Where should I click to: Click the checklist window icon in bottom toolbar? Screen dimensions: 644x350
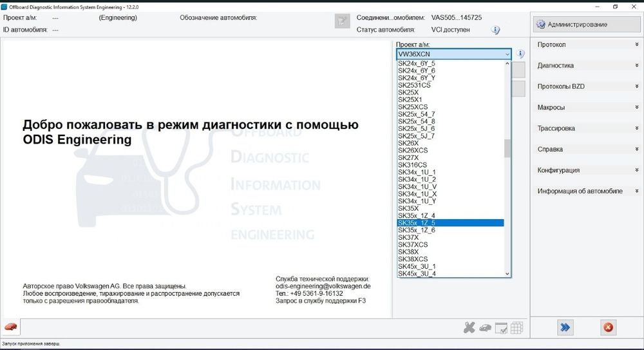[501, 328]
